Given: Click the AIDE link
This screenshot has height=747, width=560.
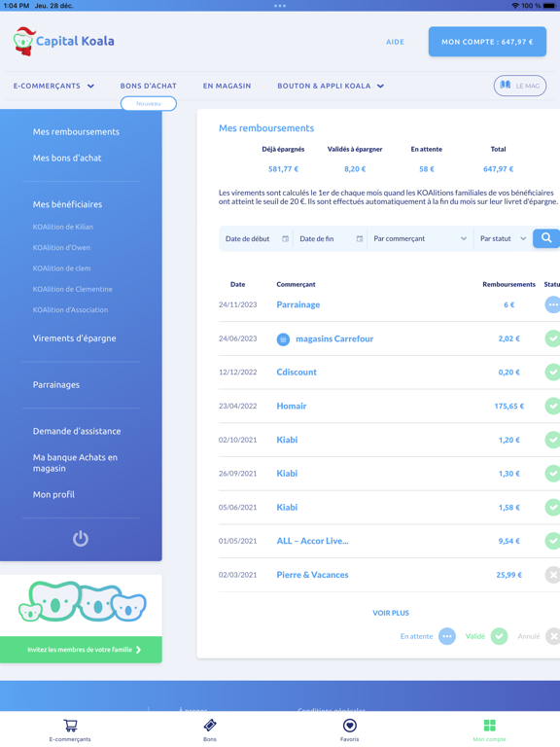Looking at the screenshot, I should tap(395, 42).
